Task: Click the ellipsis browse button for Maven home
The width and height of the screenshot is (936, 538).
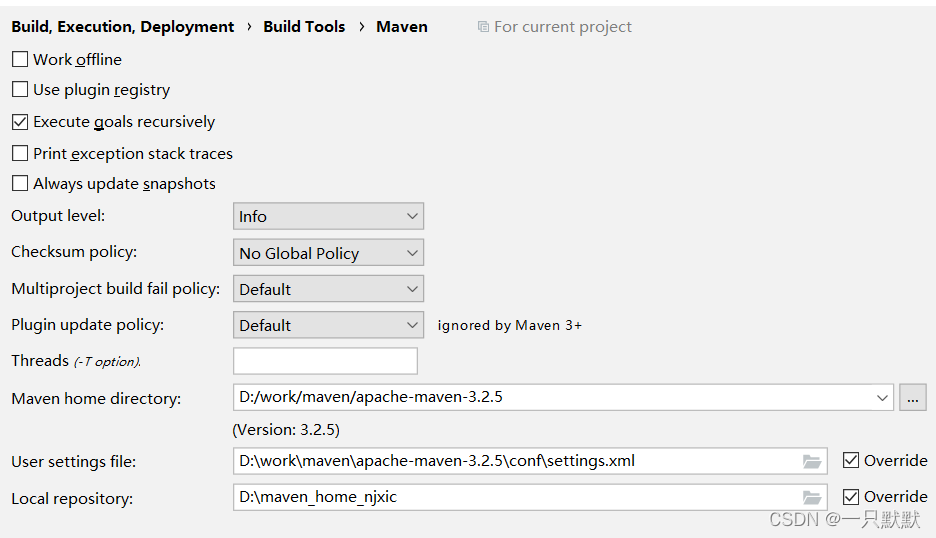Action: click(913, 398)
